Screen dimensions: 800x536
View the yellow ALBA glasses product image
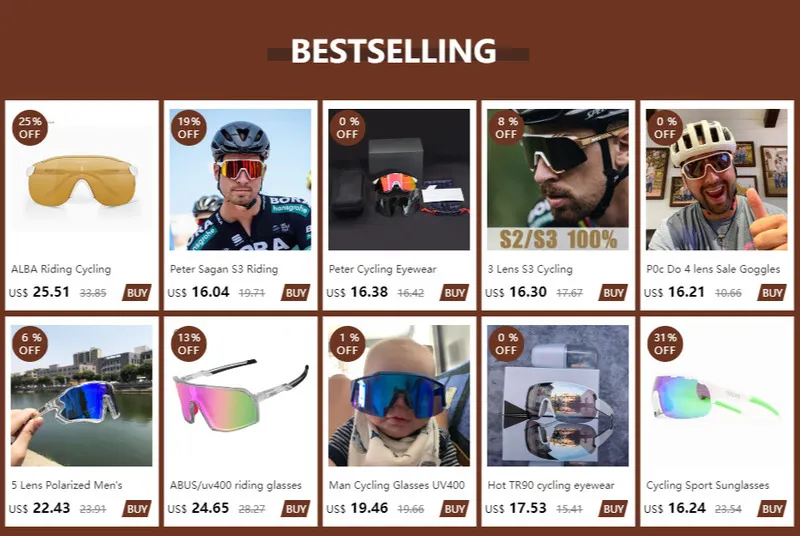pyautogui.click(x=82, y=180)
